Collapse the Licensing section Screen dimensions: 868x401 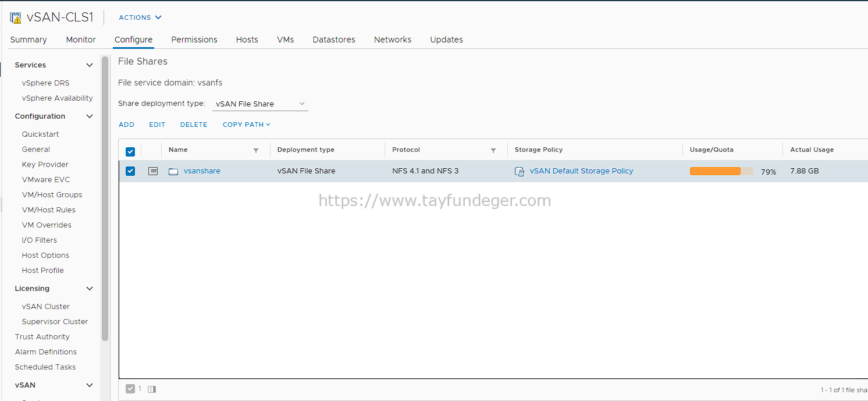(90, 289)
